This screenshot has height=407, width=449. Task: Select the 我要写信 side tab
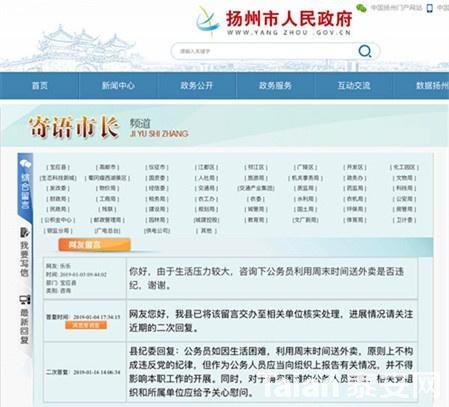click(25, 253)
